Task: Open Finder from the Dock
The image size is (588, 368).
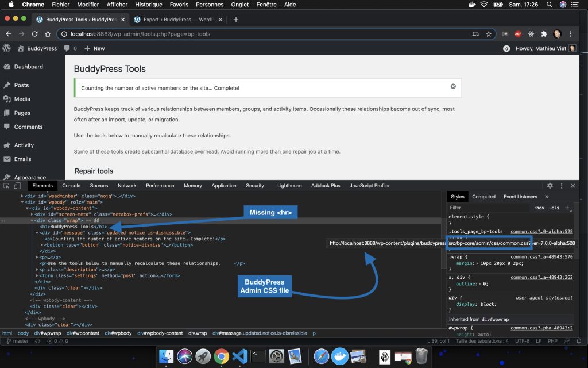Action: [166, 356]
